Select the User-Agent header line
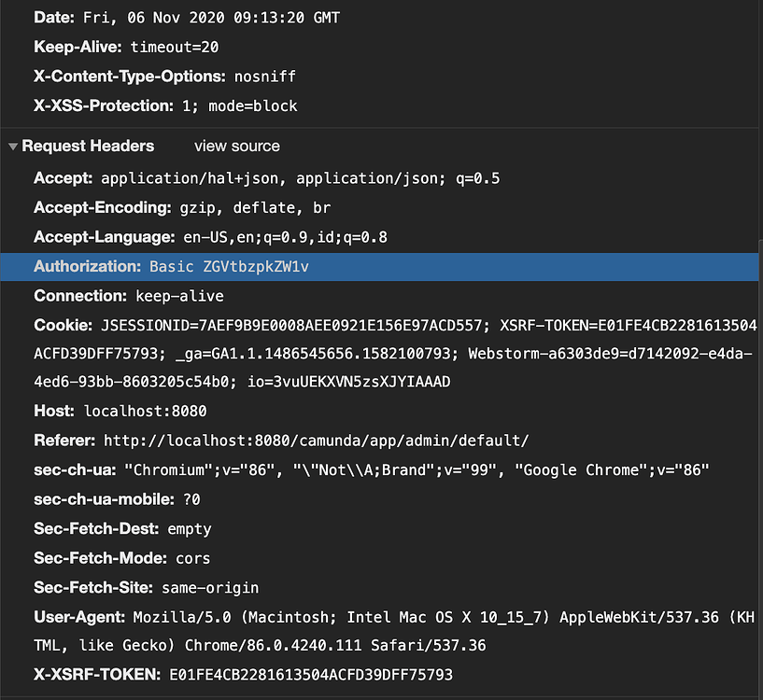 [374, 616]
